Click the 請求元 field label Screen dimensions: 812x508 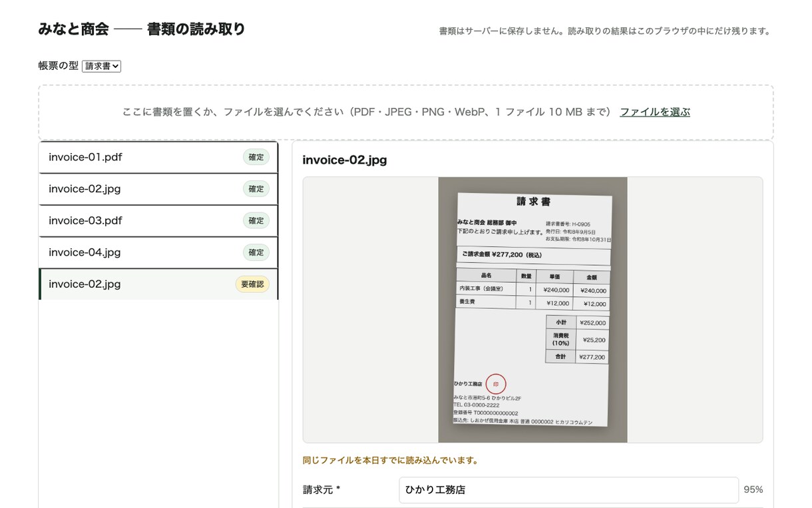pos(321,490)
